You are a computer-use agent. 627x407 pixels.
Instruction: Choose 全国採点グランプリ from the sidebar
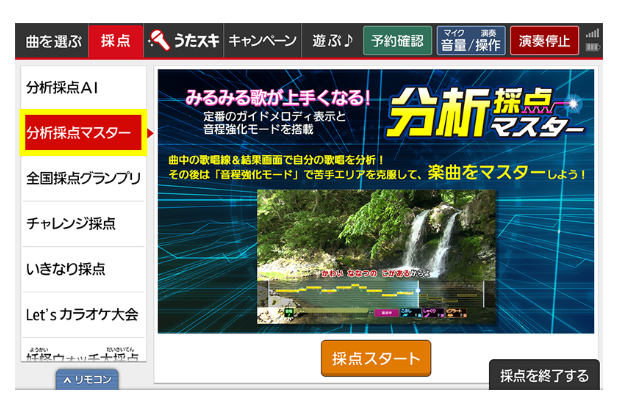(x=84, y=178)
